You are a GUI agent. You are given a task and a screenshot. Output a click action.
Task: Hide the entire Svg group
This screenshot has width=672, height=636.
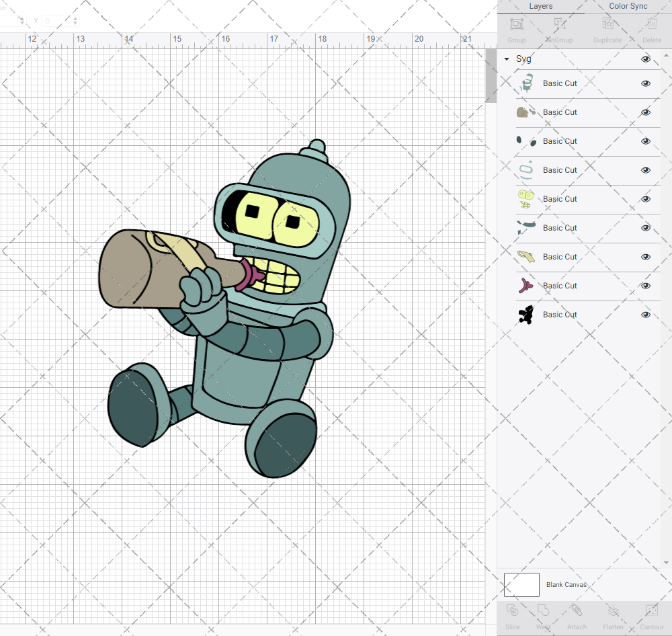(645, 59)
